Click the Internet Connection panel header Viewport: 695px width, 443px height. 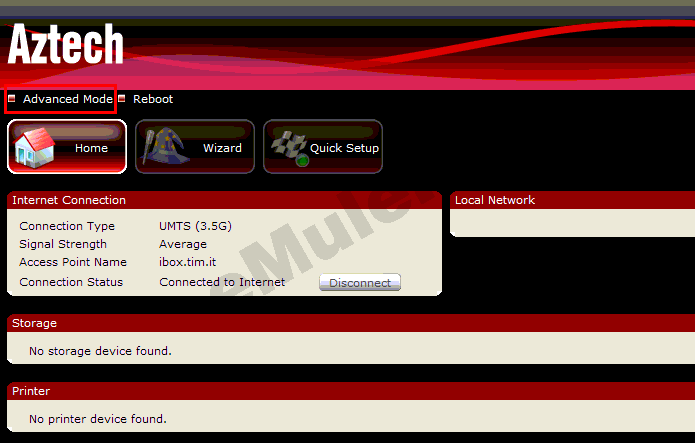225,200
